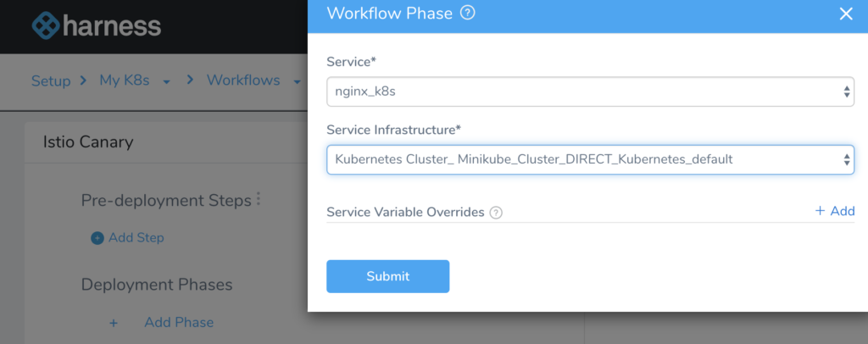Submit the Workflow Phase form
Viewport: 868px width, 344px height.
click(388, 276)
